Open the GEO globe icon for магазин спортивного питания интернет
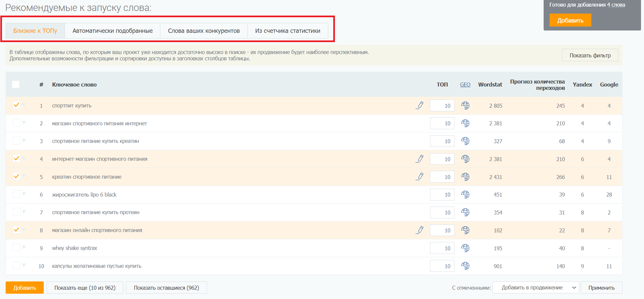 465,123
